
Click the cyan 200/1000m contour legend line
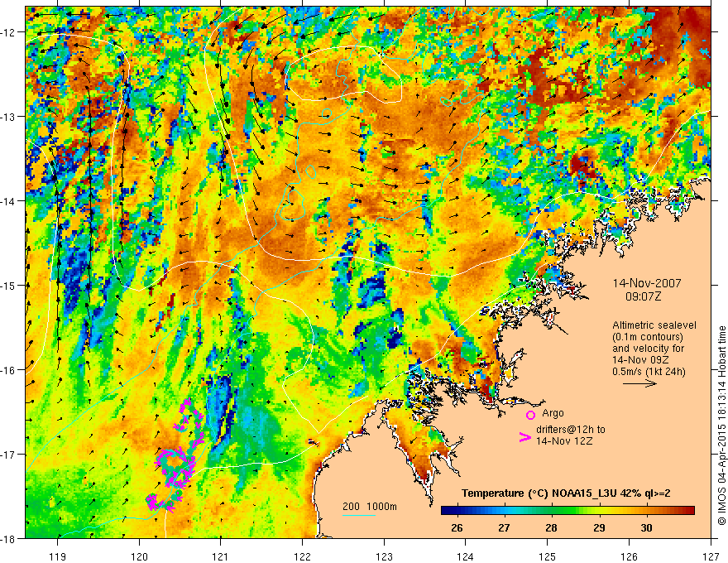click(359, 515)
